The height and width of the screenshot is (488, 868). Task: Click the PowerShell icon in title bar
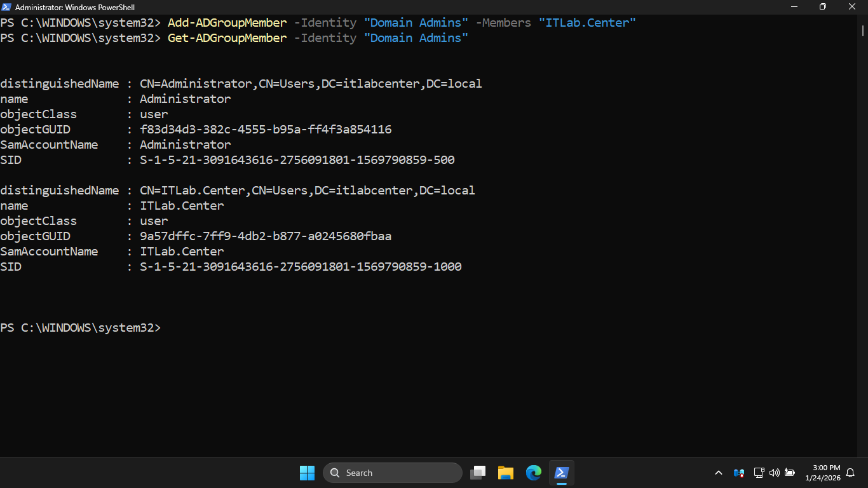[6, 7]
